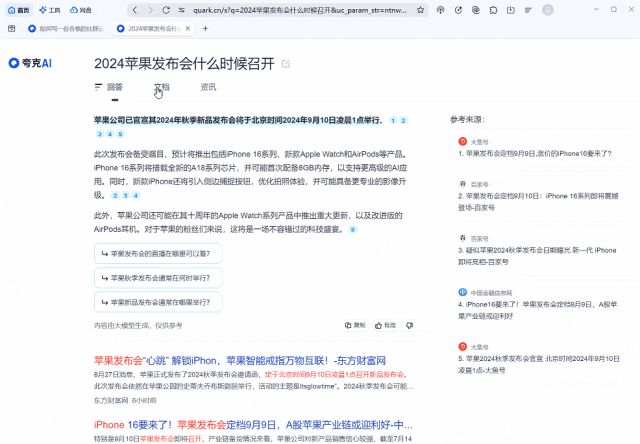Open the extensions puzzle icon

point(493,10)
